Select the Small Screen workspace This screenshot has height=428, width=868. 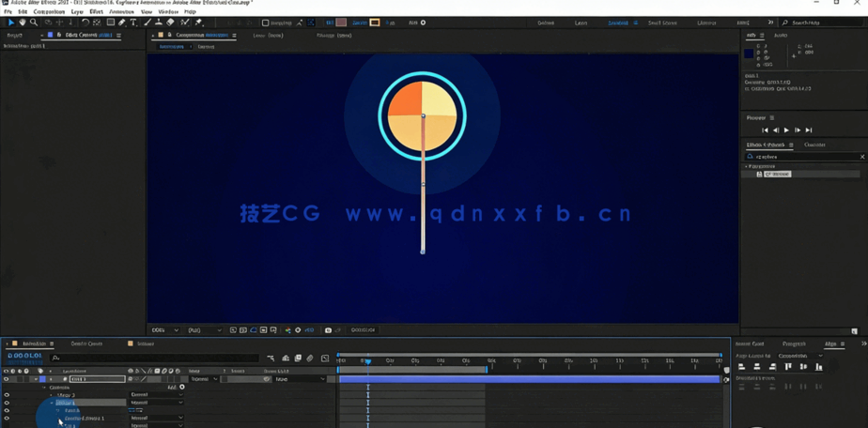(x=661, y=23)
